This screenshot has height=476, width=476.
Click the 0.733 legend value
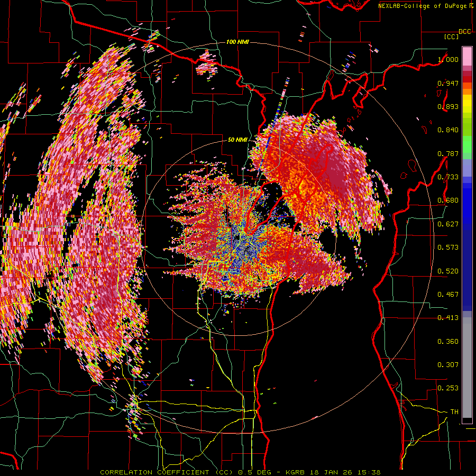[448, 177]
